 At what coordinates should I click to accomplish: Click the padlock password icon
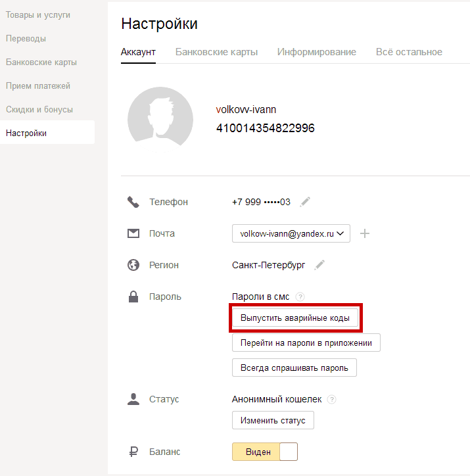point(133,297)
